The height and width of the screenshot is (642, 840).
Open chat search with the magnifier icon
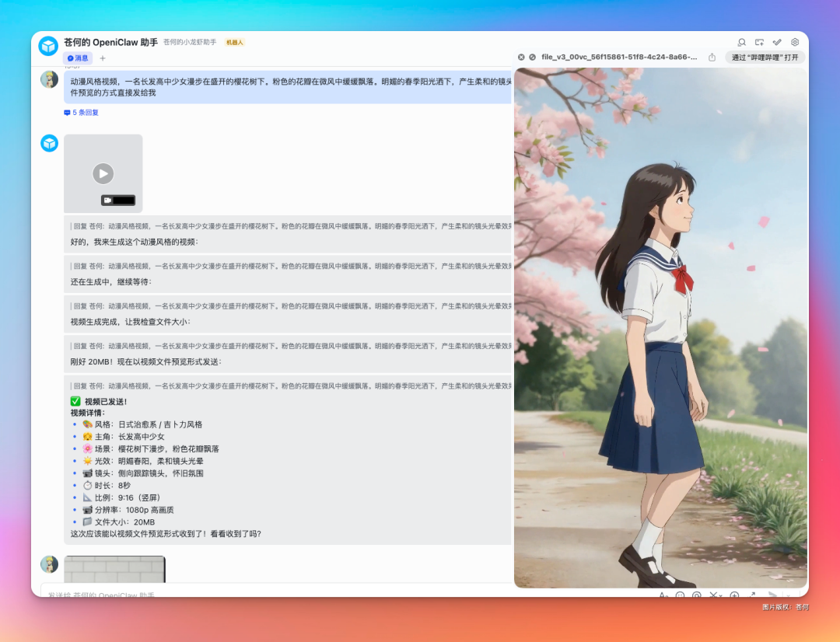742,42
